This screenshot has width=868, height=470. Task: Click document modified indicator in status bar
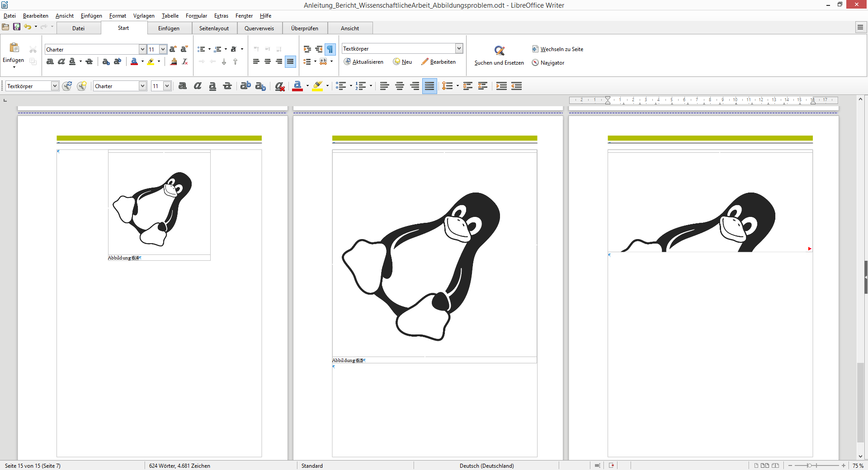612,465
